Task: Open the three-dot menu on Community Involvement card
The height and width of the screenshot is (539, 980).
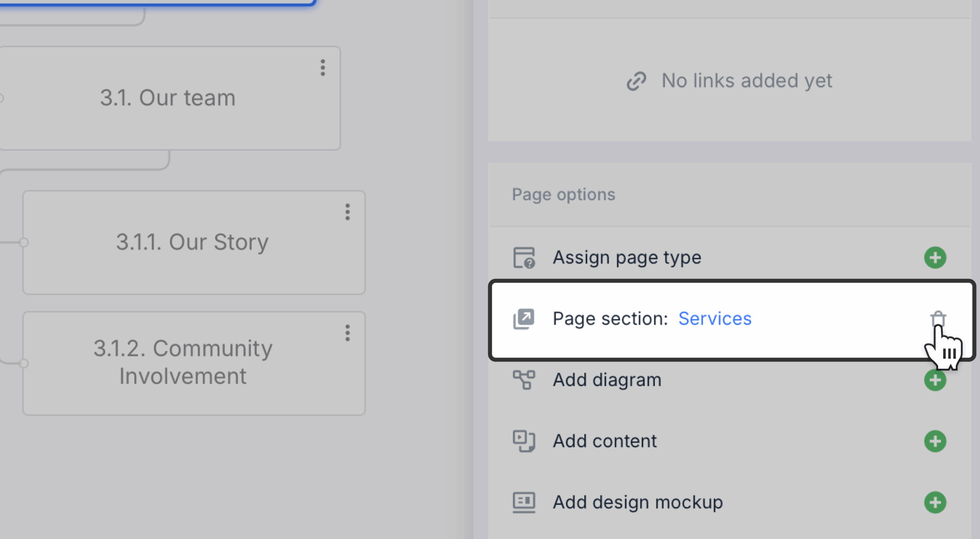Action: [x=347, y=333]
